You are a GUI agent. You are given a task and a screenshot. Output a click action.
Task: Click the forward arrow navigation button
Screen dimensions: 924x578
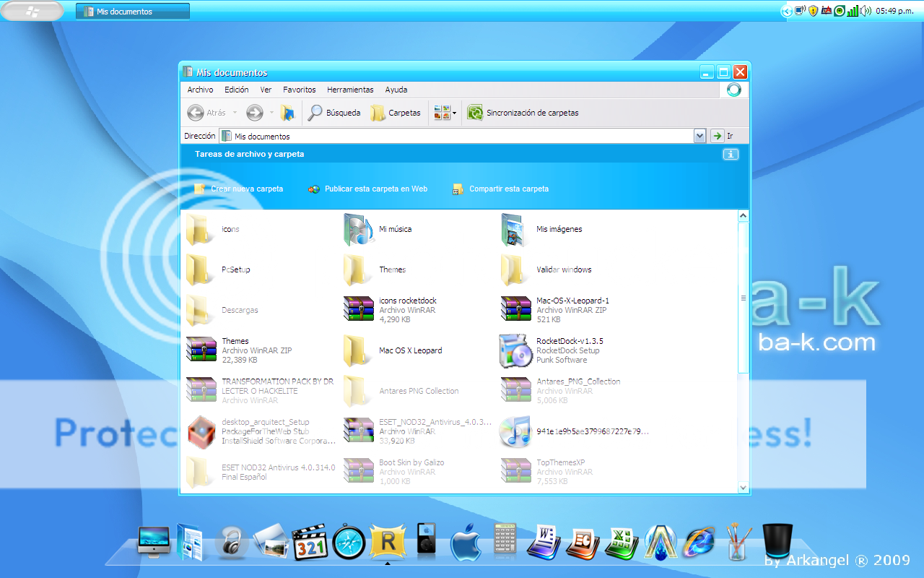(254, 113)
